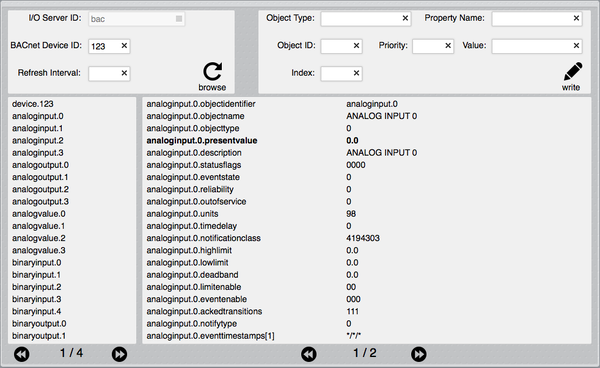Click the browse refresh icon
This screenshot has height=368, width=600.
point(212,72)
